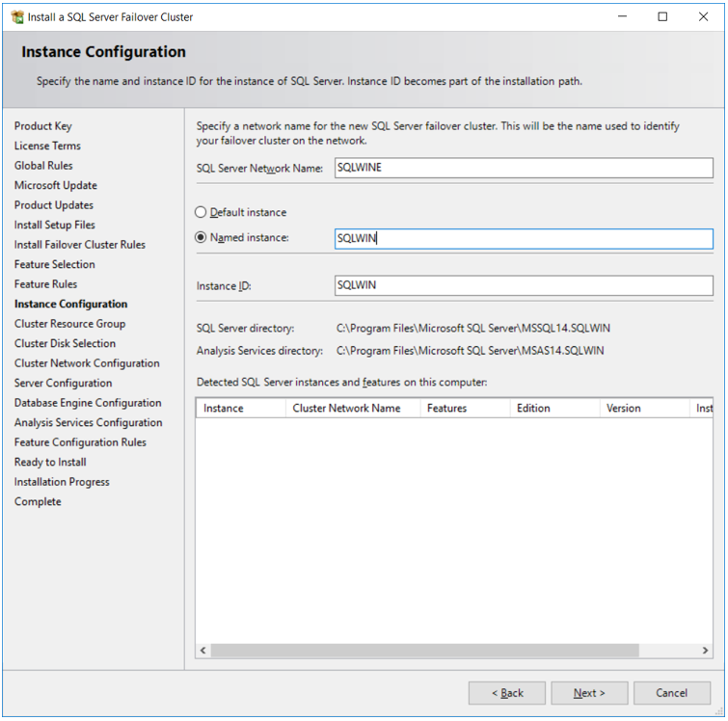The height and width of the screenshot is (721, 728).
Task: Click the left scroll arrow of instances list
Action: pos(202,651)
